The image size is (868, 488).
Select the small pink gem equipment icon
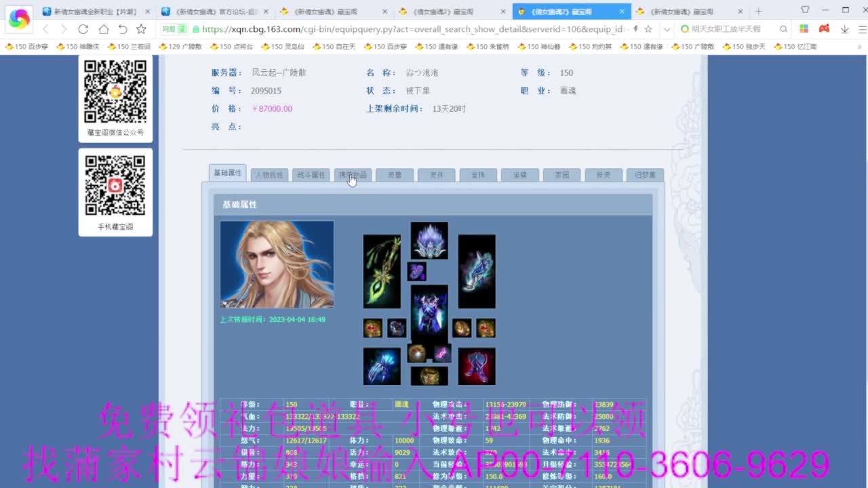pos(442,353)
